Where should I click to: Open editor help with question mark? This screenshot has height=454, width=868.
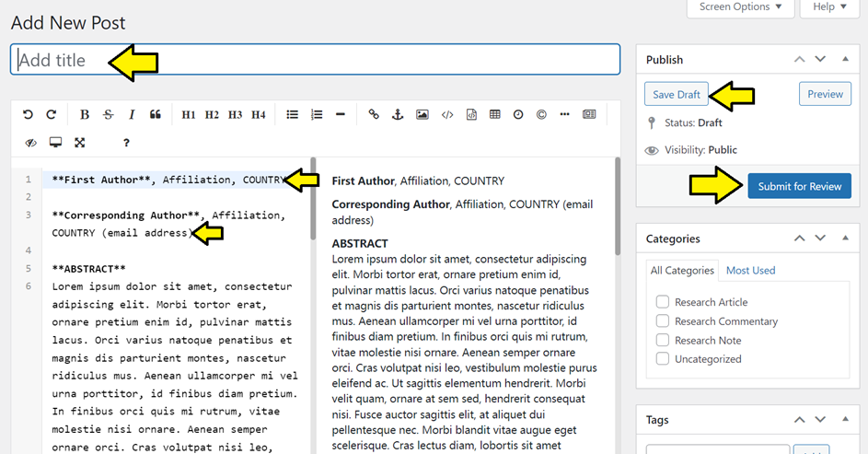[x=126, y=143]
